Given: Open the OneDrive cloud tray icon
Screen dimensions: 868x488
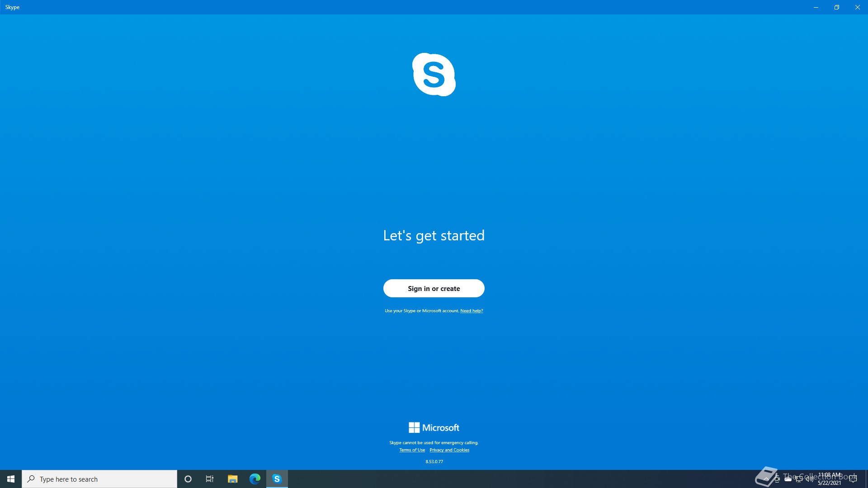Looking at the screenshot, I should pyautogui.click(x=788, y=479).
